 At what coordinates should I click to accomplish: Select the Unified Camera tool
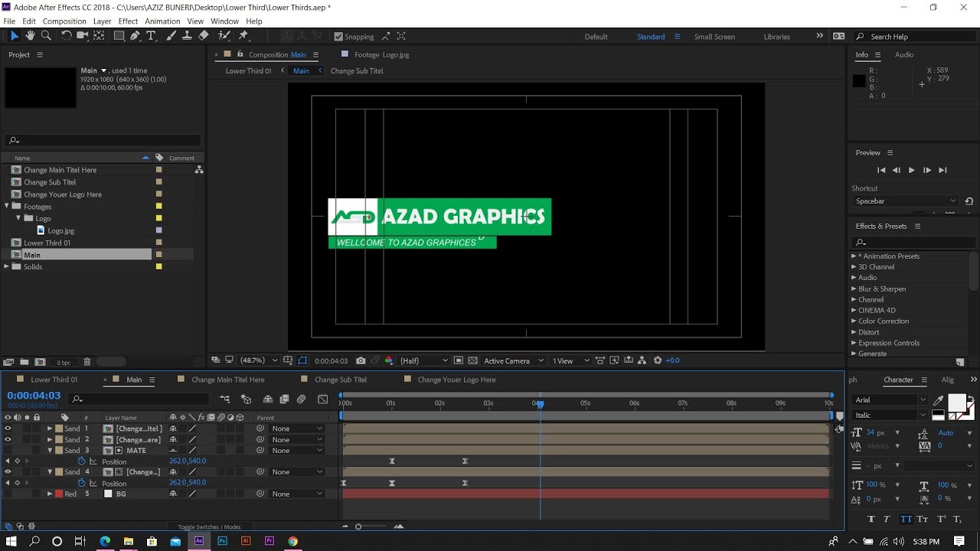82,36
